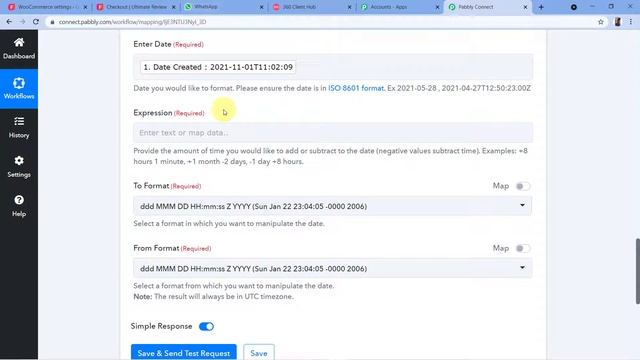Viewport: 640px width, 360px height.
Task: Open a new browser tab with the plus icon
Action: click(541, 7)
